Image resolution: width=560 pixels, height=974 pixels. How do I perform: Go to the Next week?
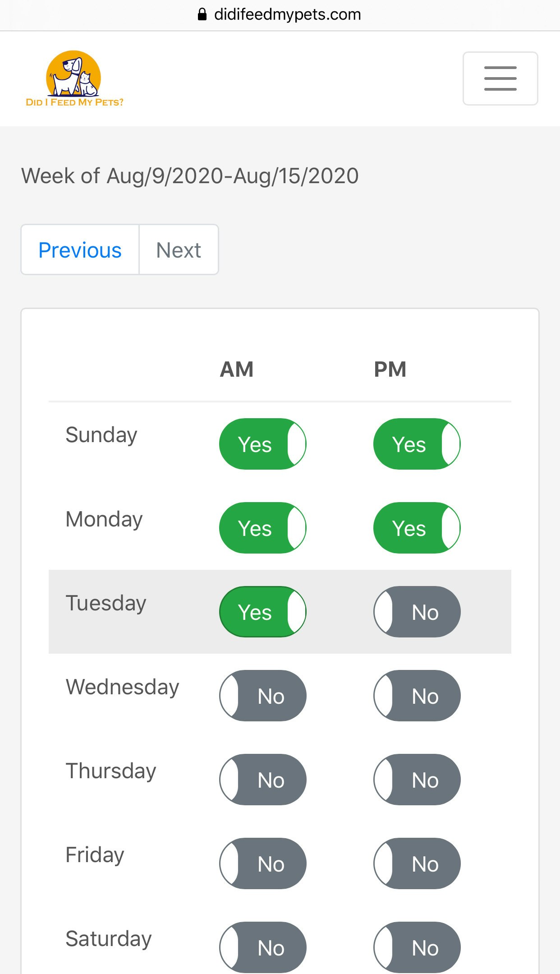pos(179,250)
